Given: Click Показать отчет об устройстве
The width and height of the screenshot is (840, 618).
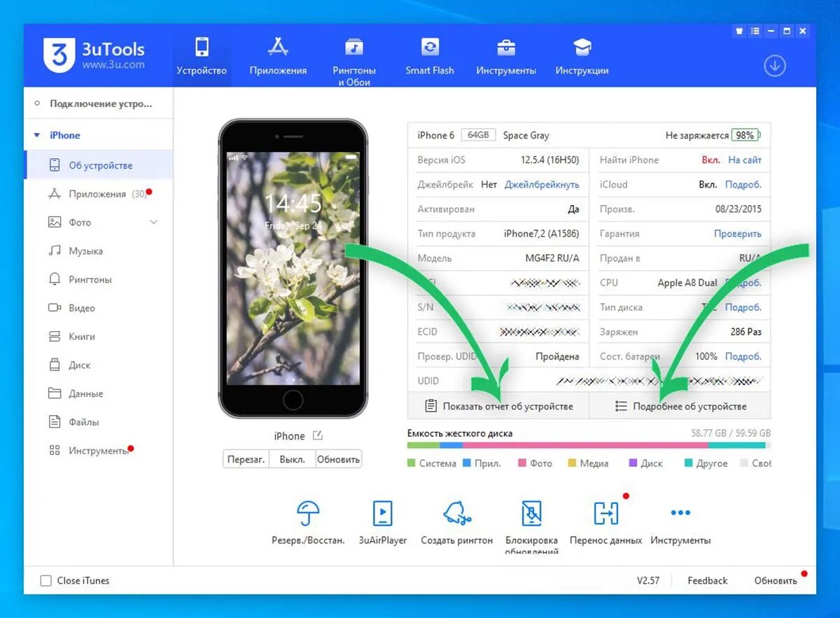Looking at the screenshot, I should (x=498, y=406).
